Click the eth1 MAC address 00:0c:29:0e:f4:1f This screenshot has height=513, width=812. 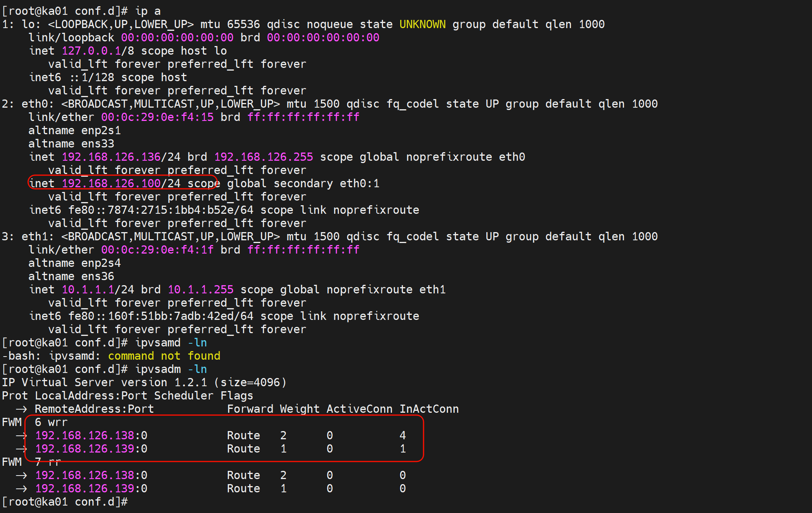(157, 250)
